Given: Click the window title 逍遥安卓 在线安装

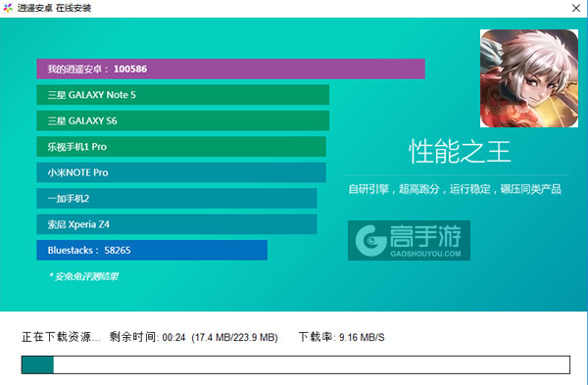Looking at the screenshot, I should coord(54,8).
